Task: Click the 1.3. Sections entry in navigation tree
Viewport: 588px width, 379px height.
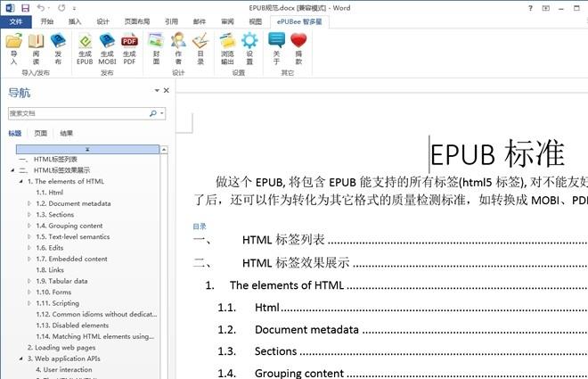Action: tap(55, 215)
